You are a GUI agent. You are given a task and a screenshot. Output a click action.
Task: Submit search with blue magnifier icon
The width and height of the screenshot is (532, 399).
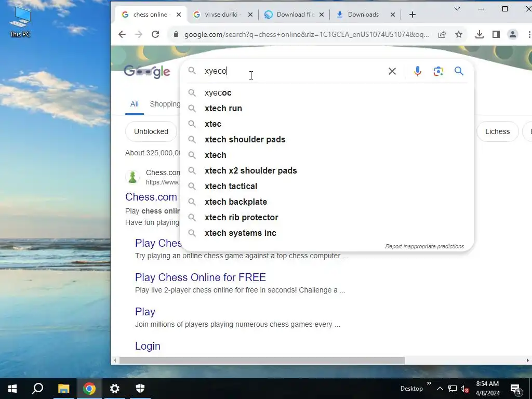(x=459, y=71)
